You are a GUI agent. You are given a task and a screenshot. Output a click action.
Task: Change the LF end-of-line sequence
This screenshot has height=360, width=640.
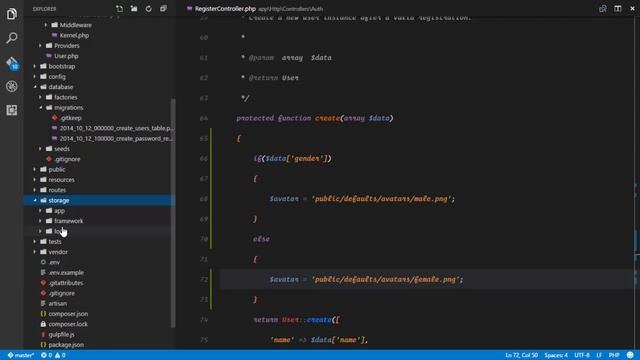[x=599, y=355]
